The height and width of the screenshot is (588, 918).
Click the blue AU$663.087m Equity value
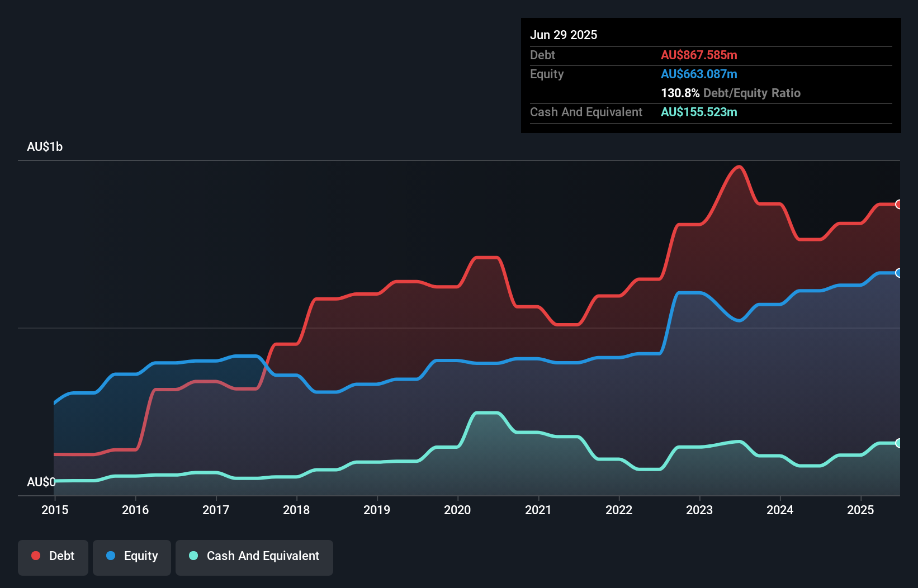[x=699, y=74]
